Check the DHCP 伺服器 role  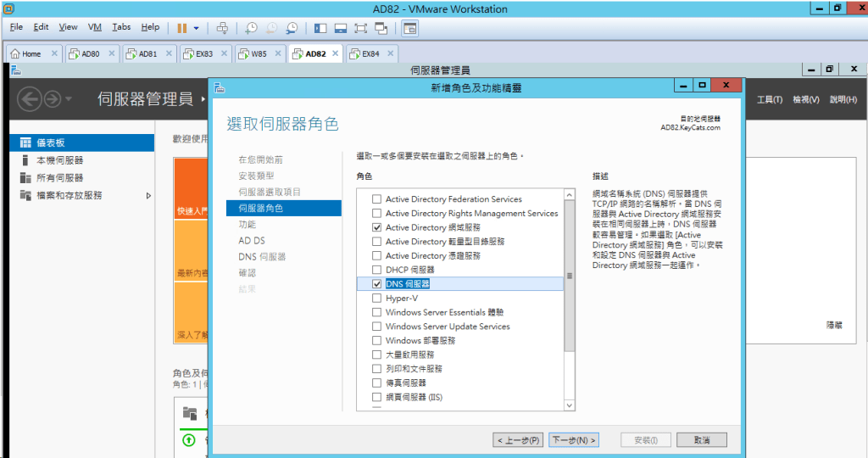(377, 270)
